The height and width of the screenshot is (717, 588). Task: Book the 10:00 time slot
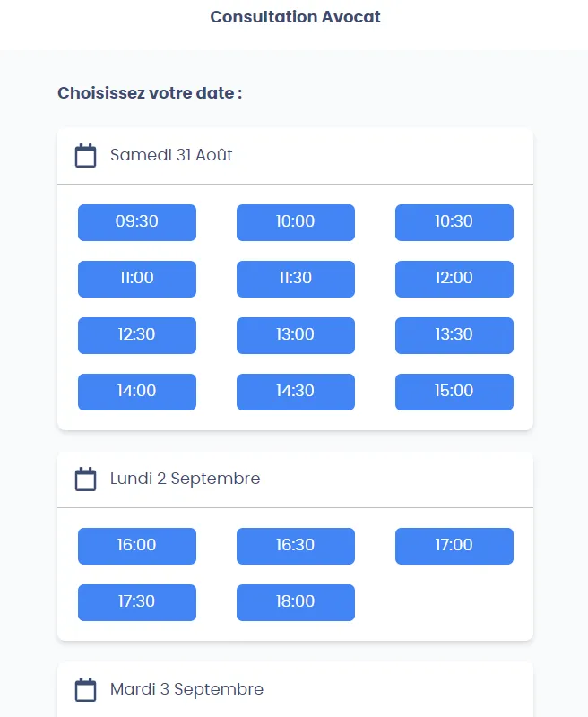296,222
